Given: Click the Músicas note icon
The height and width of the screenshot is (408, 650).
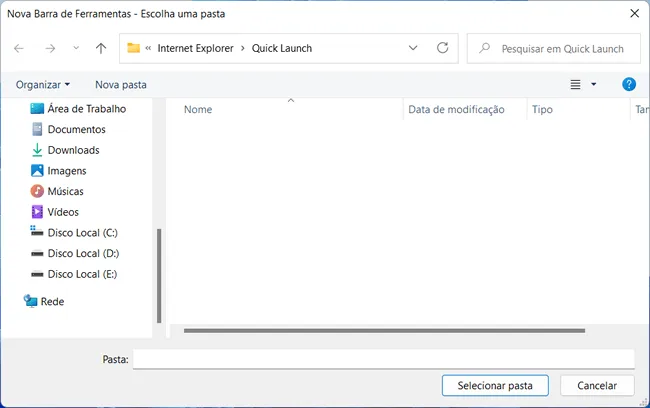Looking at the screenshot, I should 37,191.
